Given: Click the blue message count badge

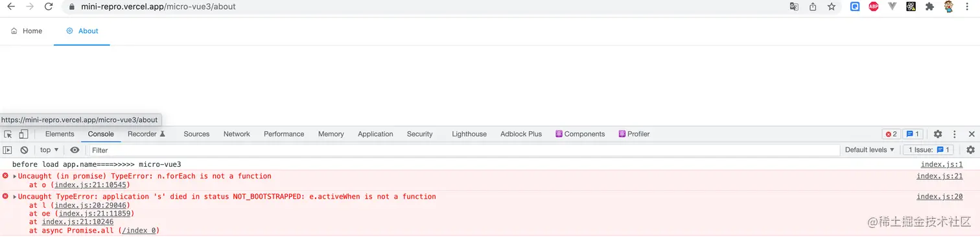Looking at the screenshot, I should (913, 134).
